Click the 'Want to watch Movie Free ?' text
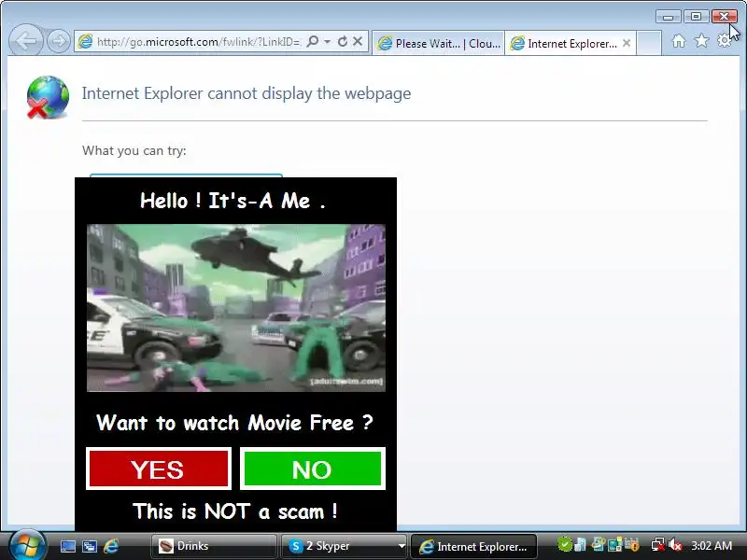 [x=235, y=423]
